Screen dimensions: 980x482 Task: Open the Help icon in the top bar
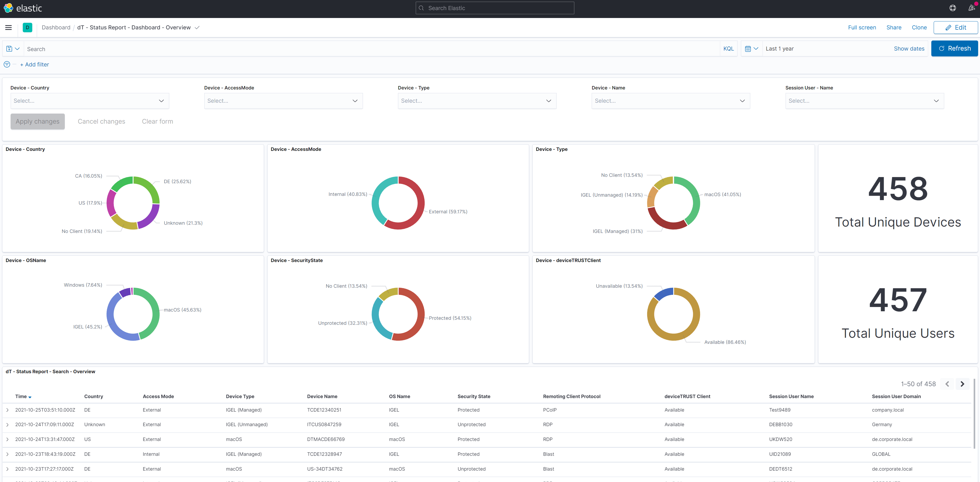click(952, 8)
